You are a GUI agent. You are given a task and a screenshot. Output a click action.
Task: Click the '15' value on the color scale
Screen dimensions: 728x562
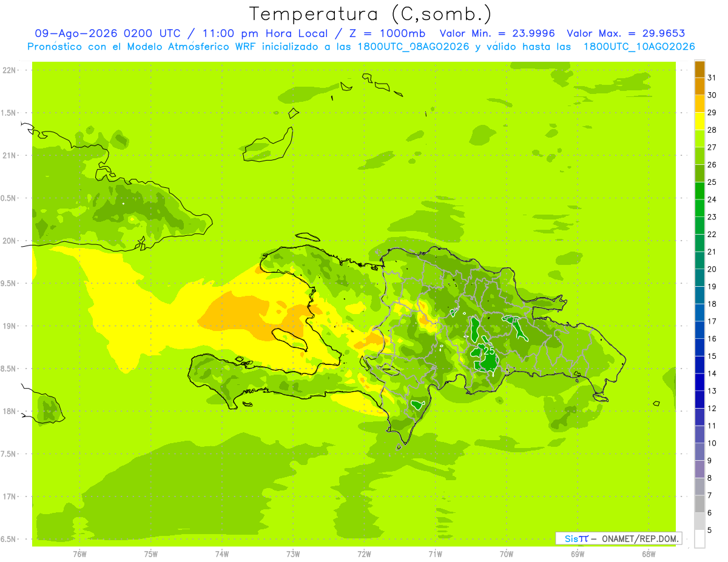712,356
